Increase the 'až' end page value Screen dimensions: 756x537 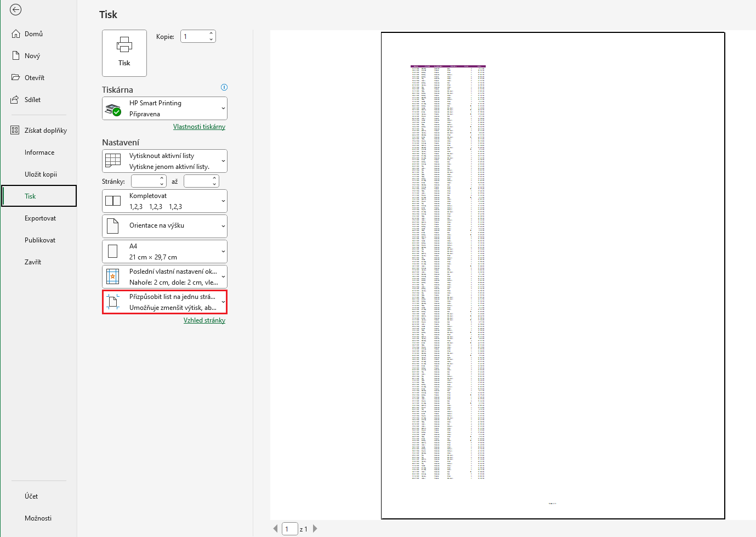214,178
